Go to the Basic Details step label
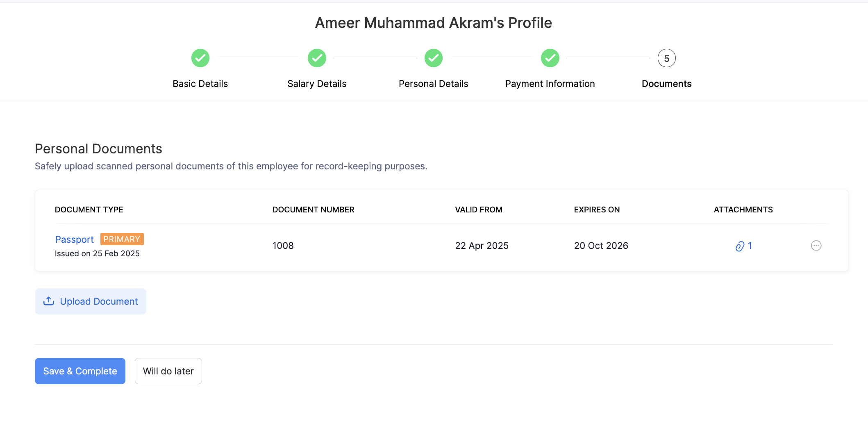 pyautogui.click(x=200, y=84)
